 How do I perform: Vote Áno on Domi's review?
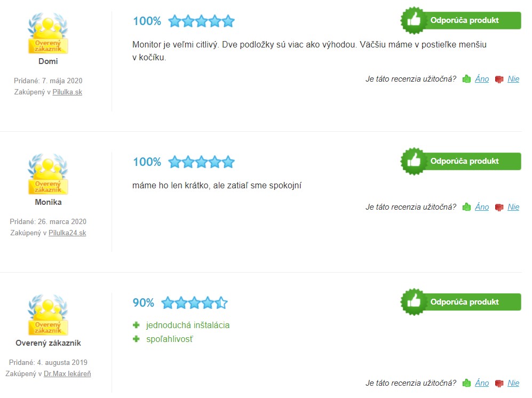[x=482, y=79]
